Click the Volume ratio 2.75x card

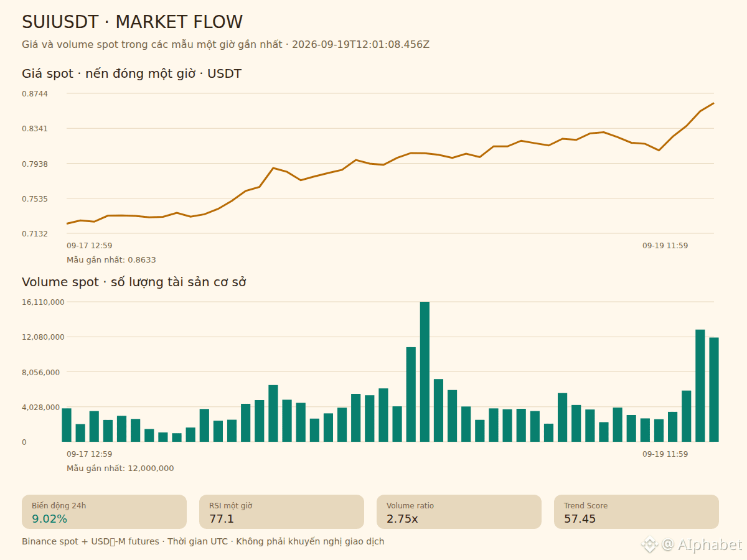(x=459, y=511)
